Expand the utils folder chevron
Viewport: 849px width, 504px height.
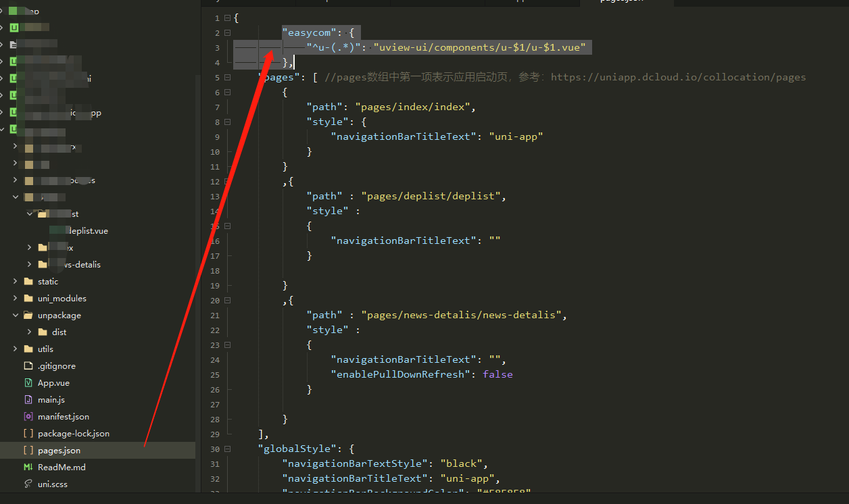point(15,349)
